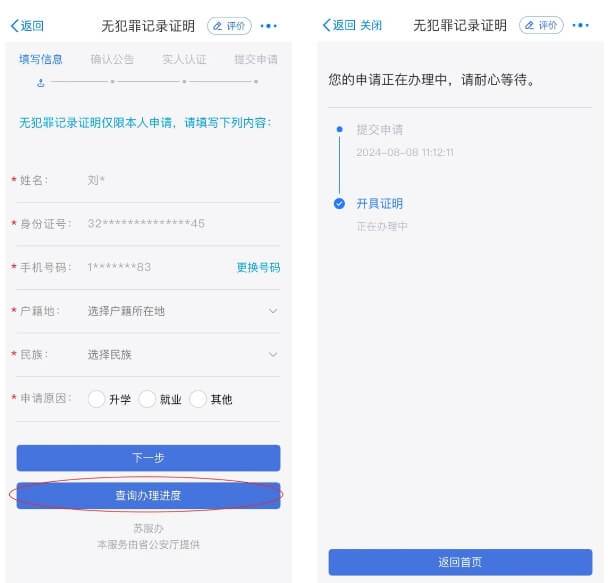Tap the 下一步 next-step button
The height and width of the screenshot is (583, 608).
(149, 458)
